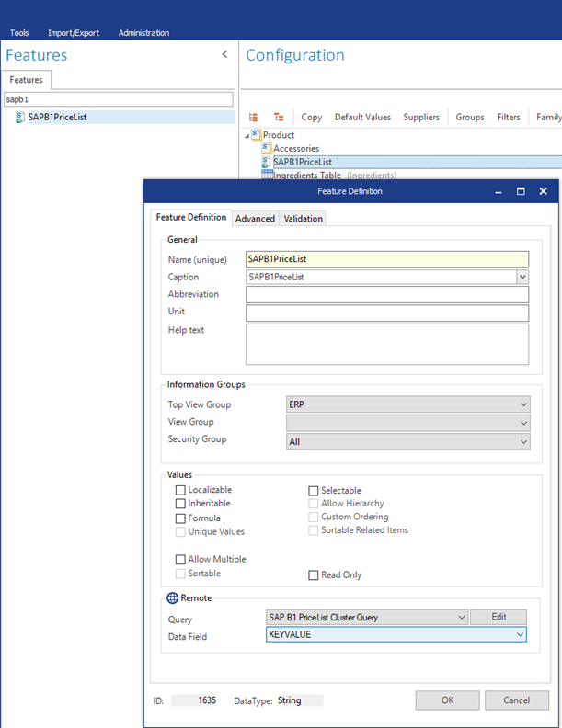This screenshot has width=562, height=728.
Task: Click Default Values in Configuration toolbar
Action: click(362, 117)
